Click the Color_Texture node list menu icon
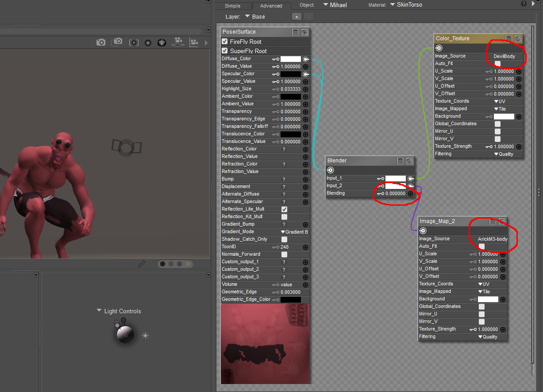Image resolution: width=543 pixels, height=392 pixels. coord(509,38)
